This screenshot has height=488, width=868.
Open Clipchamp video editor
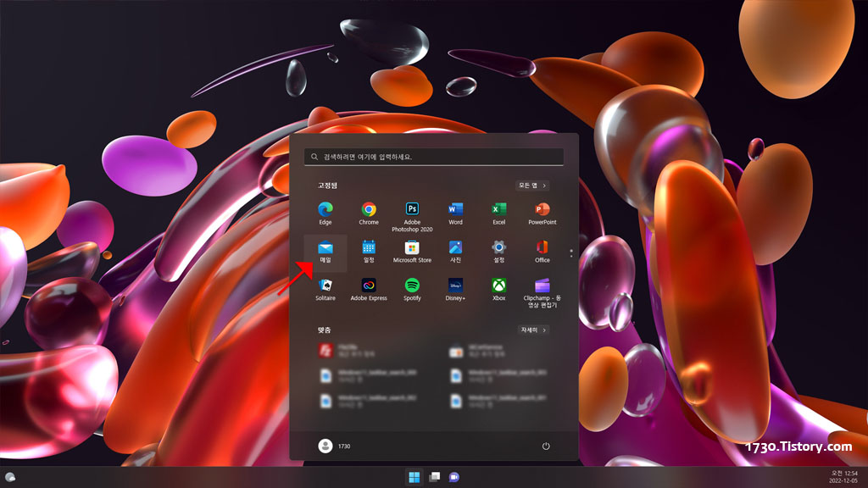(542, 292)
